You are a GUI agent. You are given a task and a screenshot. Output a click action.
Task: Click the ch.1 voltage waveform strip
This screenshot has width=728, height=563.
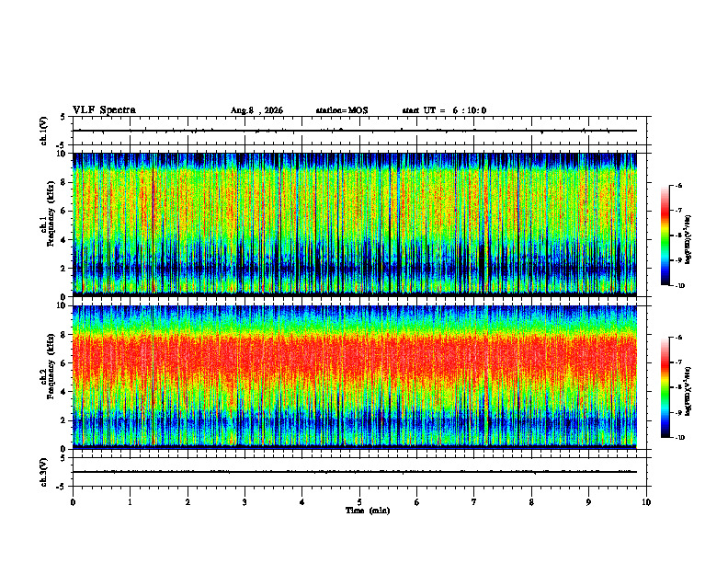coord(359,131)
